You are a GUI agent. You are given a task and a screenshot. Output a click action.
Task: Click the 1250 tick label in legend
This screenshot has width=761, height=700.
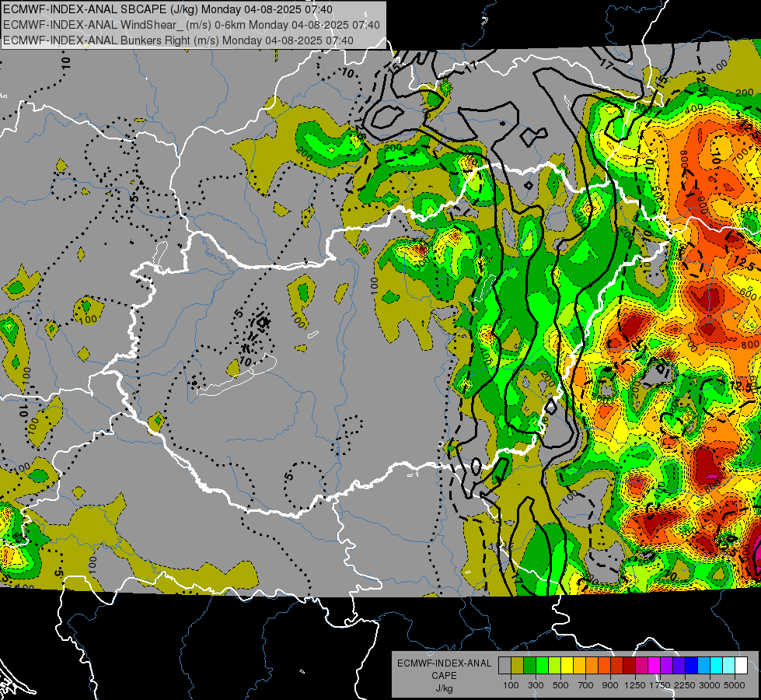pyautogui.click(x=635, y=685)
